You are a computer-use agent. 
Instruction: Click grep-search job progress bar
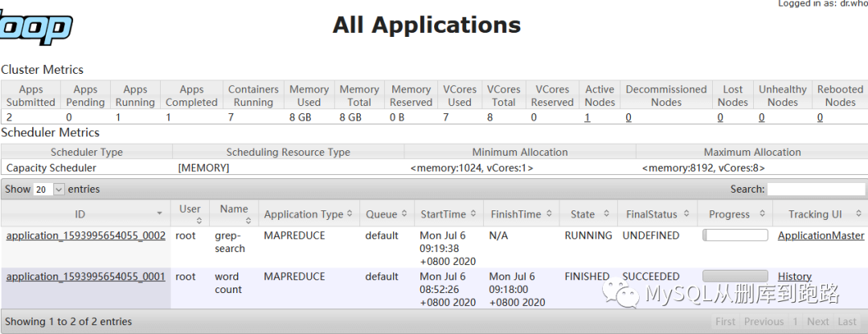coord(735,235)
